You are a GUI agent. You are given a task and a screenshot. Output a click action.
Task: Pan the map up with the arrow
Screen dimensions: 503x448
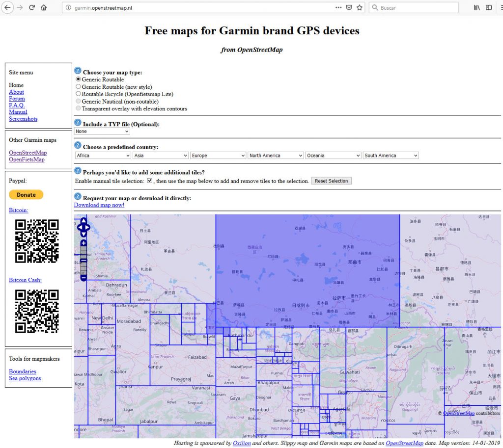pos(84,221)
